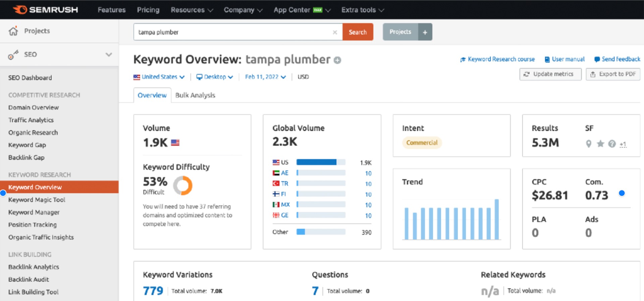Expand the SEO sidebar section
644x301 pixels.
tap(109, 54)
